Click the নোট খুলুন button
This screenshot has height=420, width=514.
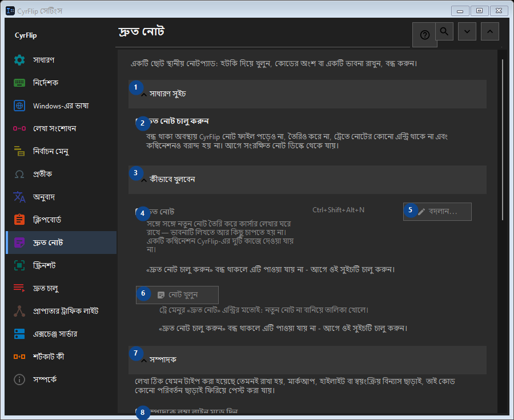tap(178, 295)
